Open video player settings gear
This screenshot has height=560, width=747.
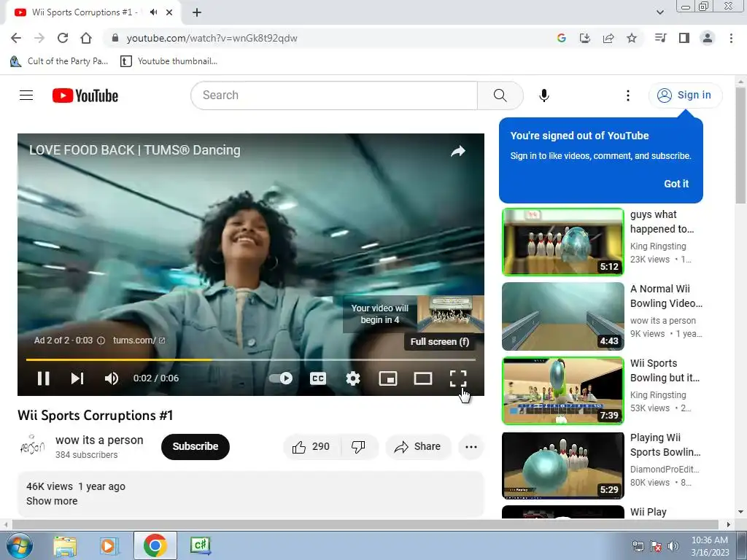point(352,378)
